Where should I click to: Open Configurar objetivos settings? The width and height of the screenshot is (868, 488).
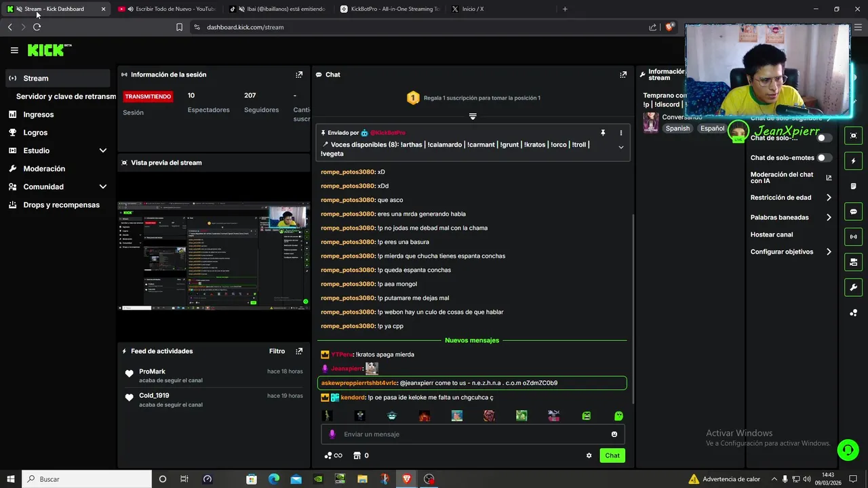[791, 251]
